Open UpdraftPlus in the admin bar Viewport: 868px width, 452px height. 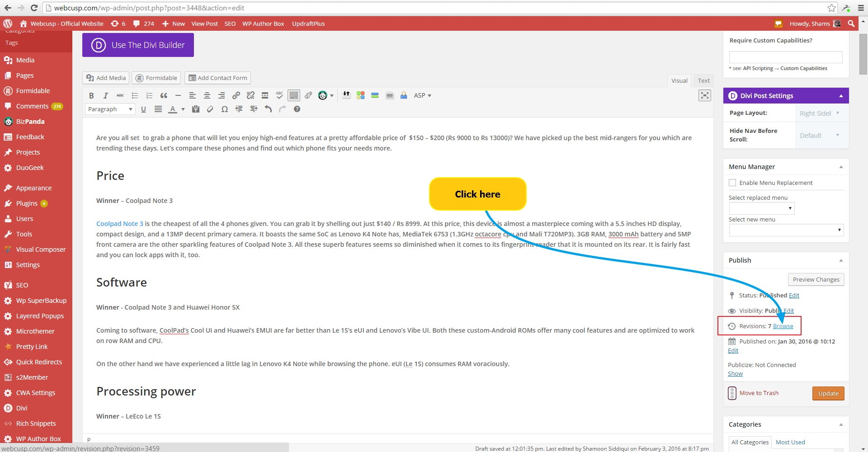[x=308, y=24]
